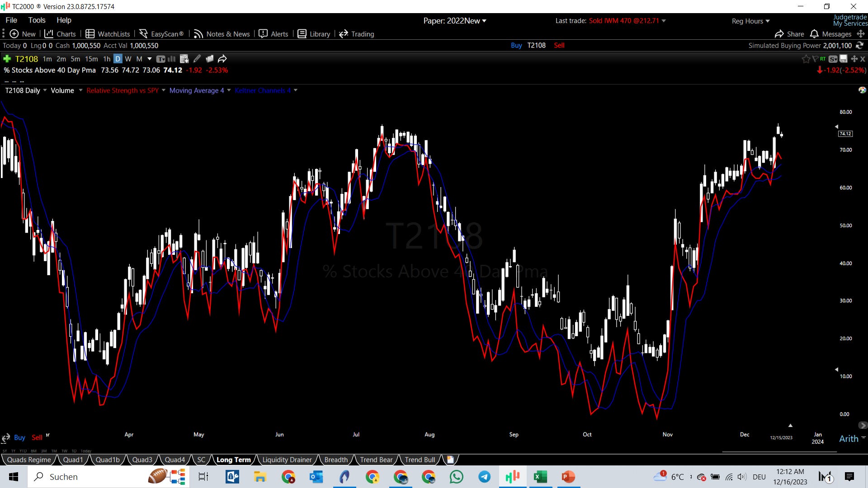Set timeframe to 15m
The width and height of the screenshot is (868, 488).
[x=91, y=59]
